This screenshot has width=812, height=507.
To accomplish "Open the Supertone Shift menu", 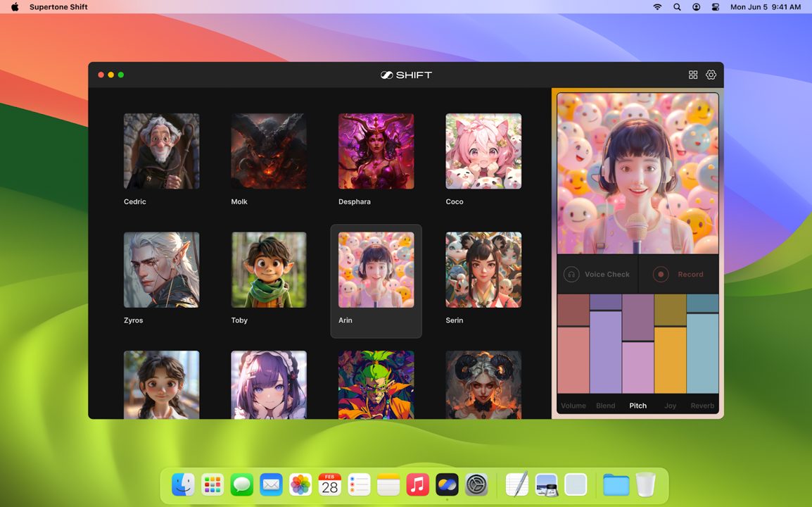I will tap(58, 7).
